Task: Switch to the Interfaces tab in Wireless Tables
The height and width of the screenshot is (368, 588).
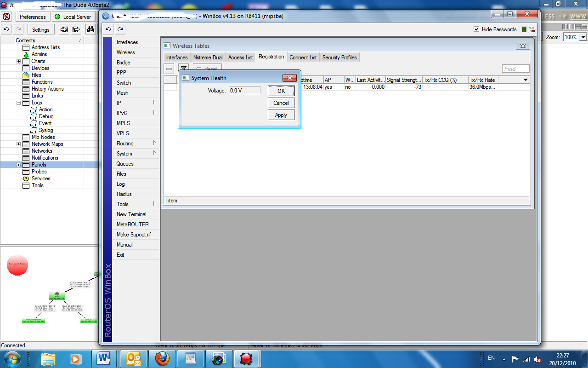Action: [x=177, y=57]
